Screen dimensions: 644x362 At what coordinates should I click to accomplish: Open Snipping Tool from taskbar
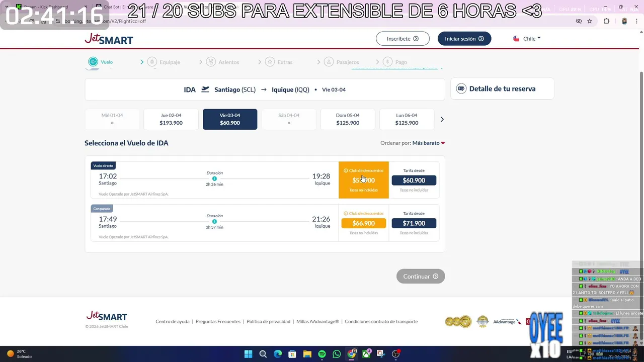[x=381, y=354]
